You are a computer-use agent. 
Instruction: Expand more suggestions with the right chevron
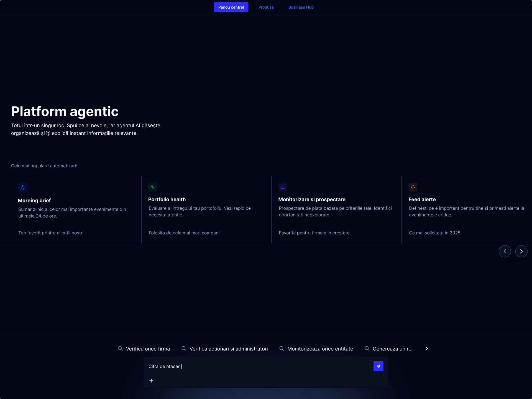click(x=427, y=349)
